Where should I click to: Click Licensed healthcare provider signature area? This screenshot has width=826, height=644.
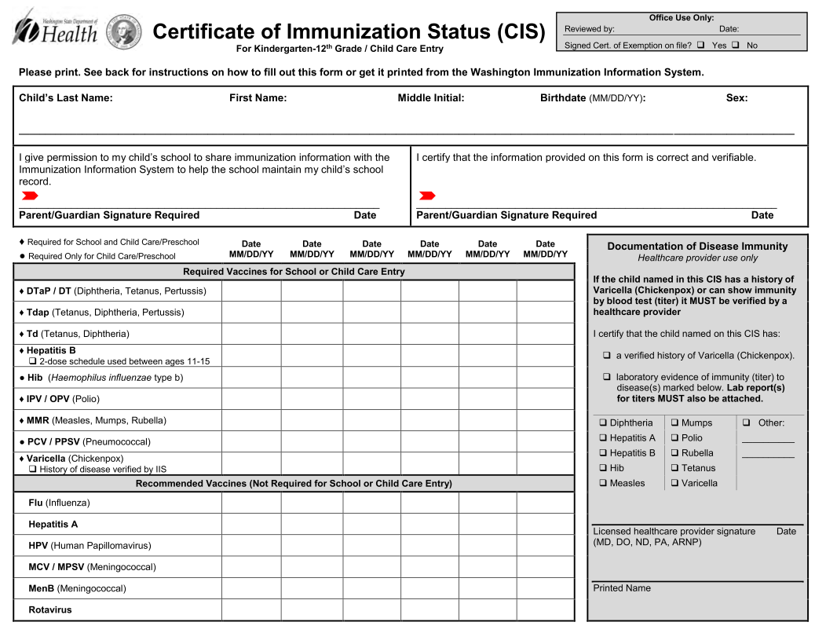coord(698,511)
